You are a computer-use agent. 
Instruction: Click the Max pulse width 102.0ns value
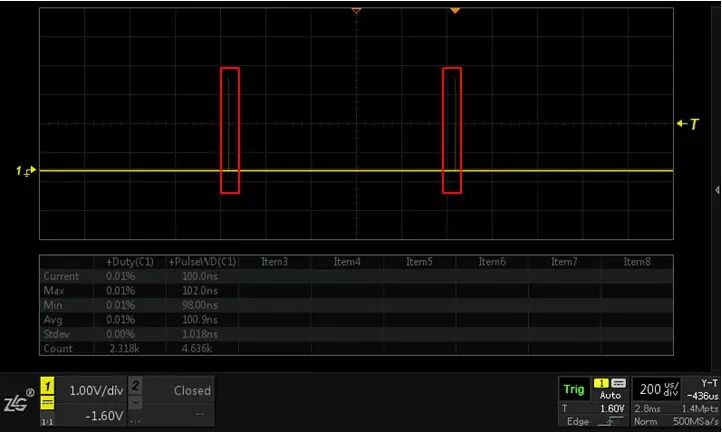(x=200, y=291)
